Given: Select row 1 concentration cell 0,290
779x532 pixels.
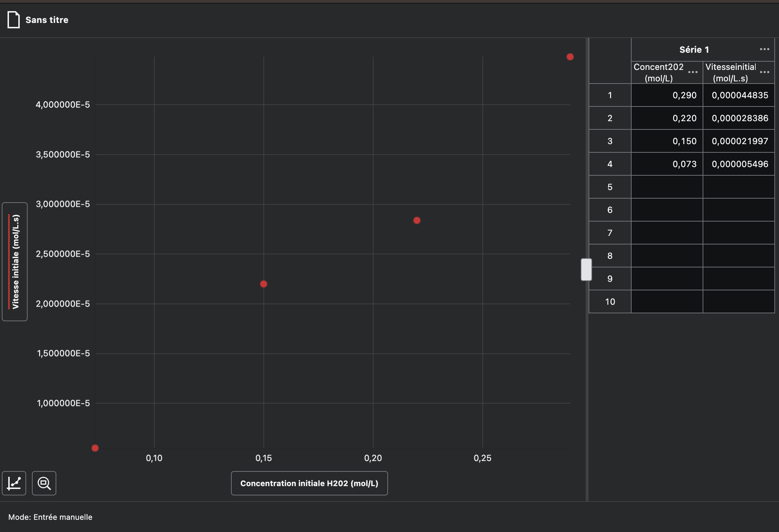Looking at the screenshot, I should pyautogui.click(x=667, y=95).
